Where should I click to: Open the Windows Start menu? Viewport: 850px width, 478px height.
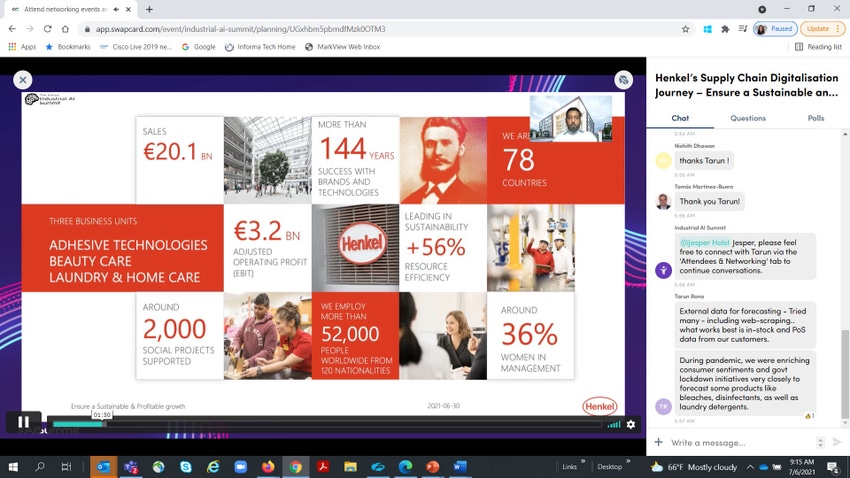(x=13, y=467)
